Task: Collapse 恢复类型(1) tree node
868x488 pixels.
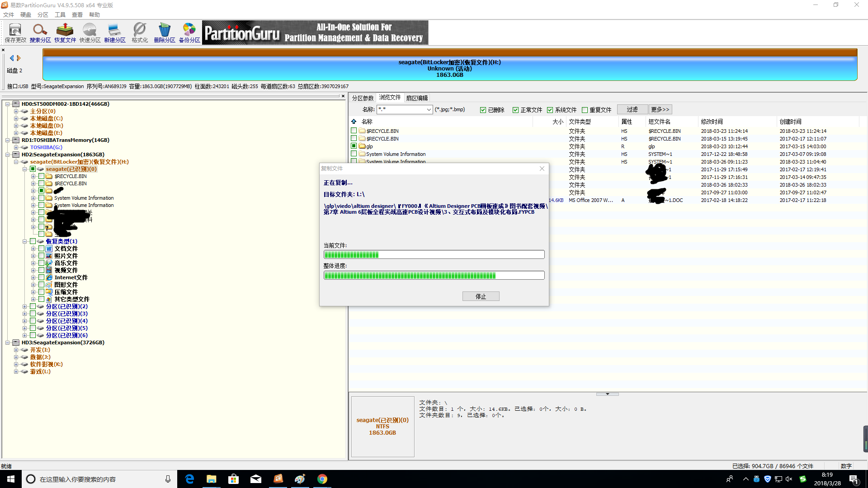Action: tap(24, 241)
